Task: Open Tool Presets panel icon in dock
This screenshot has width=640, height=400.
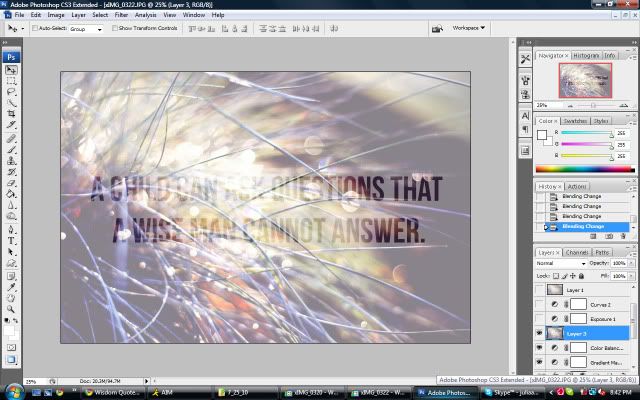Action: pos(525,59)
